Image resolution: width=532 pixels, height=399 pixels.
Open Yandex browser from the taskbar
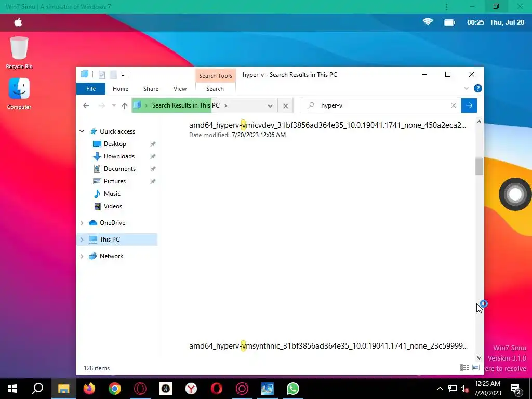pos(191,389)
